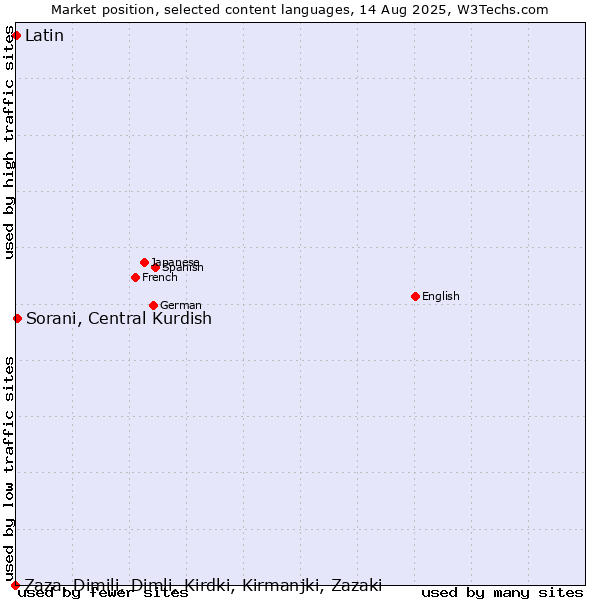Click the Sorani, Central Kurdish label

tap(119, 319)
